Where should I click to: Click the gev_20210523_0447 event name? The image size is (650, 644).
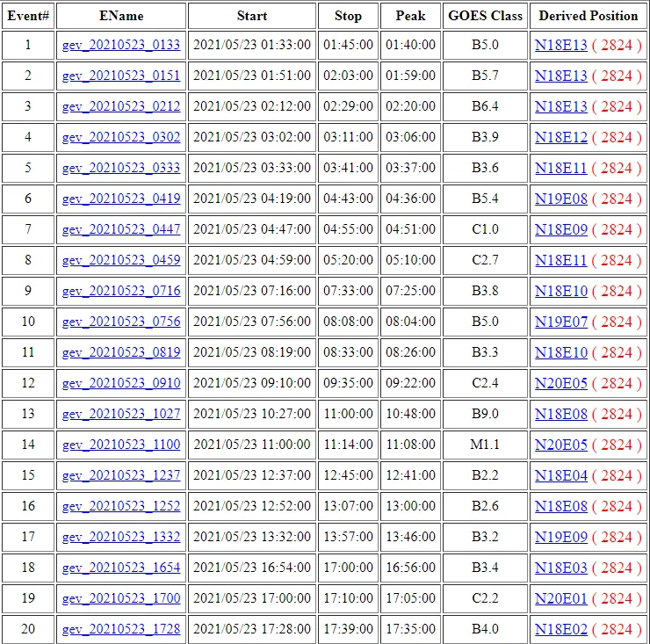click(x=121, y=229)
